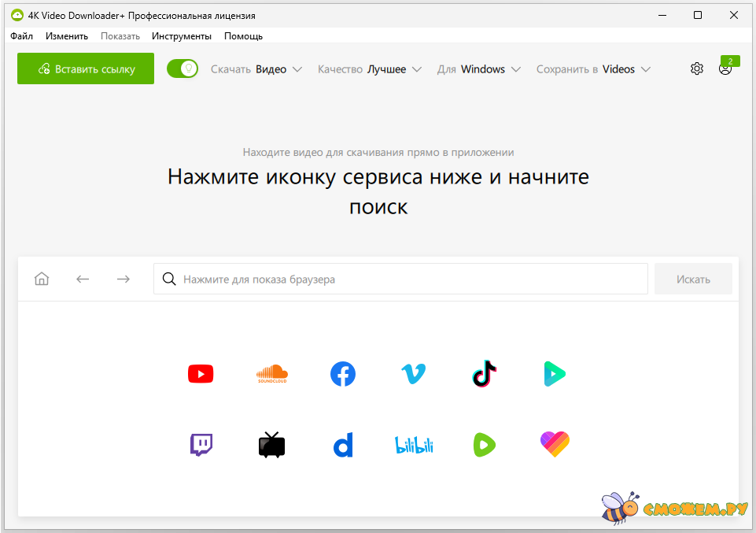Open the Twitch service icon
This screenshot has height=533, width=756.
click(201, 445)
